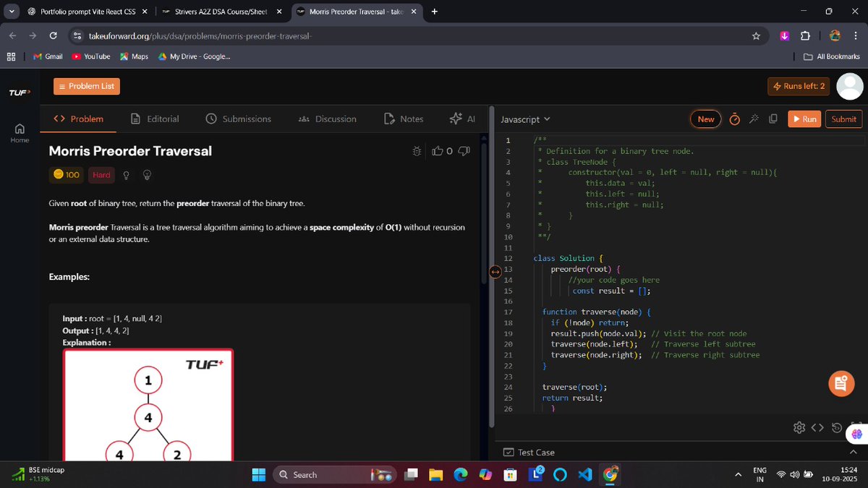Go back in browser
Image resolution: width=868 pixels, height=488 pixels.
click(12, 35)
